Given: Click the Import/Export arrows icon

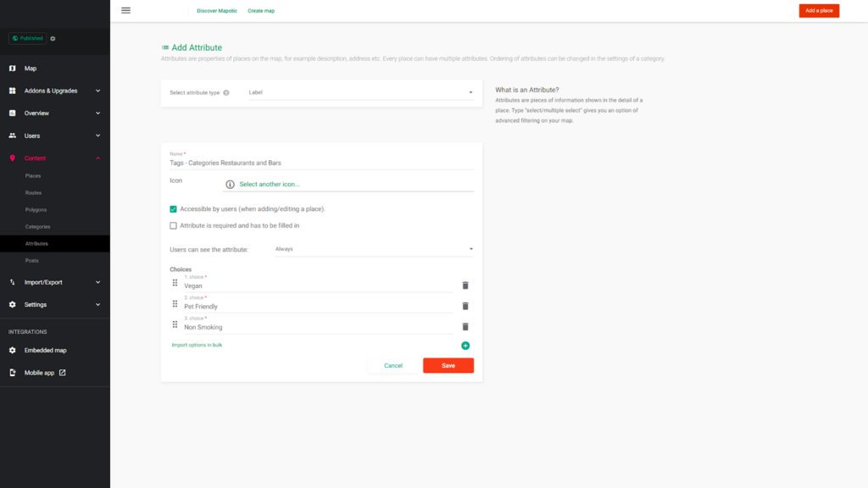Looking at the screenshot, I should coord(12,282).
